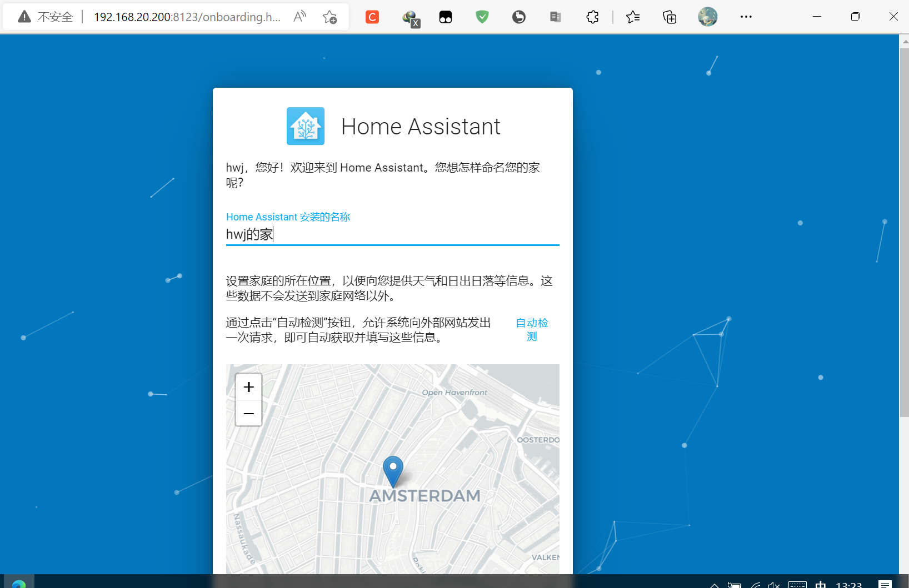Click the red C extension icon
909x588 pixels.
tap(372, 17)
